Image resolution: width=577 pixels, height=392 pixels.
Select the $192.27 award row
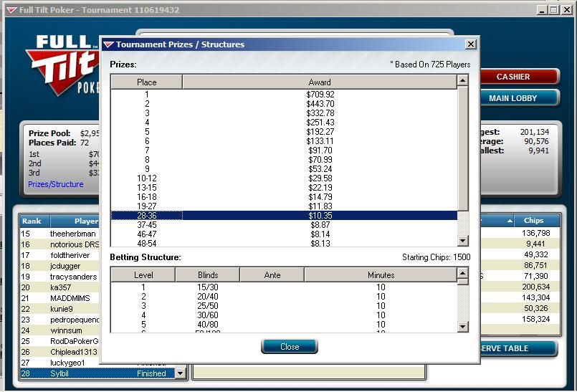284,132
